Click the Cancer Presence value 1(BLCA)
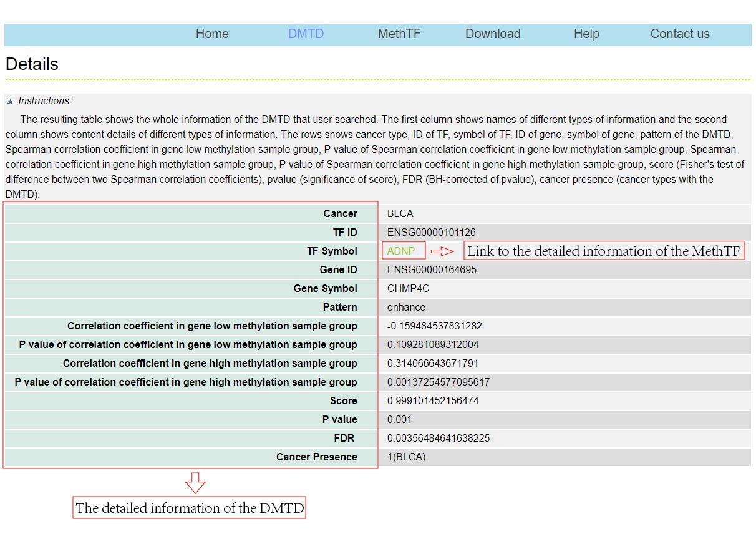 [406, 457]
